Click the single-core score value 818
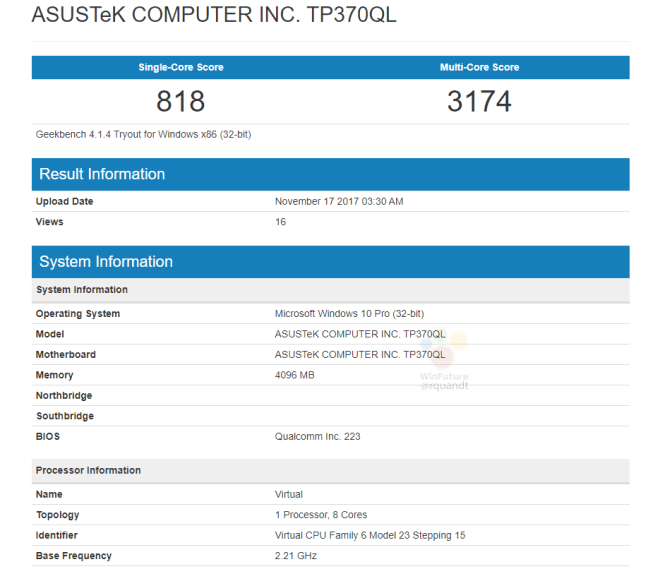The width and height of the screenshot is (660, 569). pyautogui.click(x=181, y=101)
